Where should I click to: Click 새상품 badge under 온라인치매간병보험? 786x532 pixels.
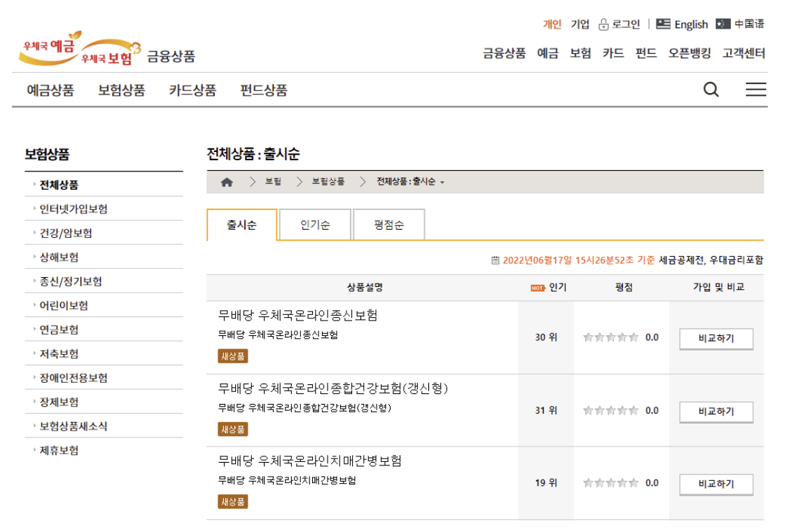click(x=232, y=502)
